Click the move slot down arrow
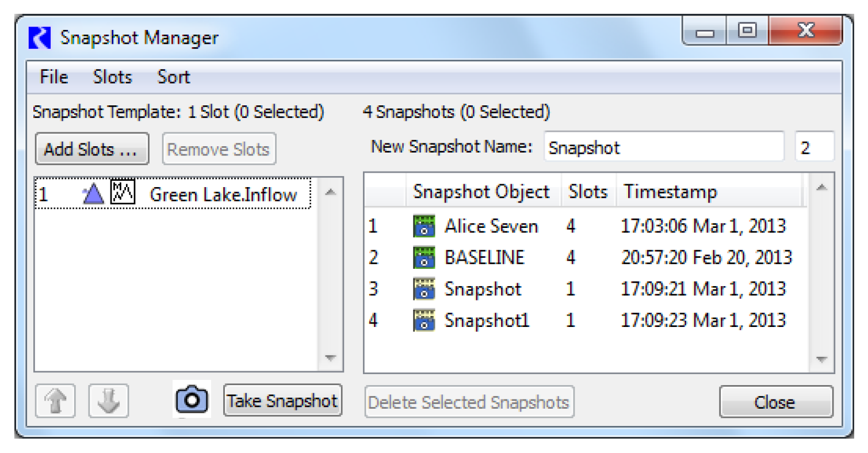The image size is (868, 453). (108, 401)
